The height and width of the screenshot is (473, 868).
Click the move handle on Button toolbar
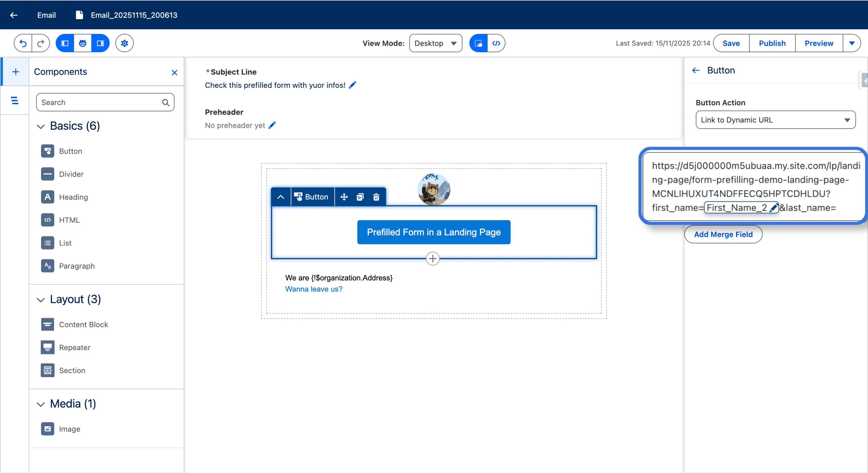344,197
